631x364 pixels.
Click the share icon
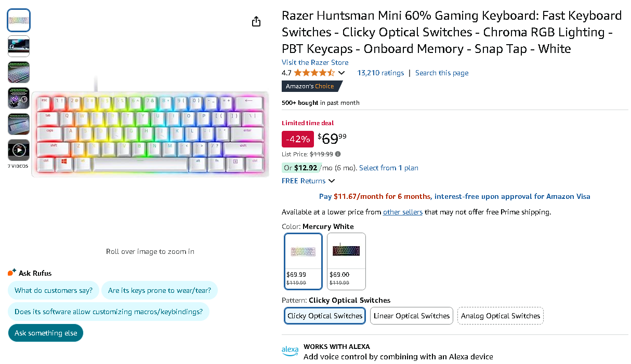pyautogui.click(x=256, y=21)
